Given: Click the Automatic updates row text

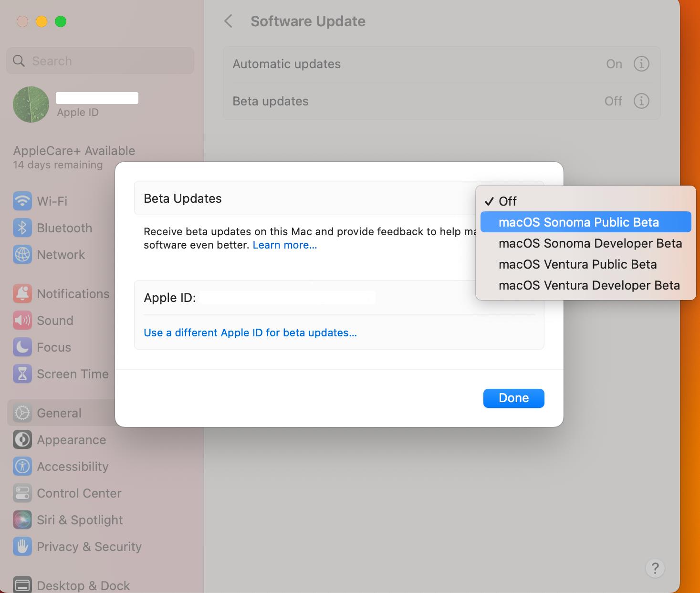Looking at the screenshot, I should pos(286,63).
